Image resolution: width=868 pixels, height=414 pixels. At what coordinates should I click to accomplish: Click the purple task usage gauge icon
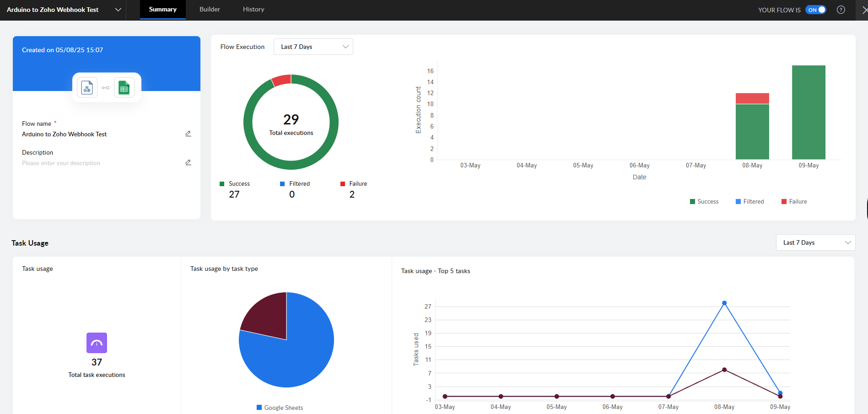click(x=97, y=343)
